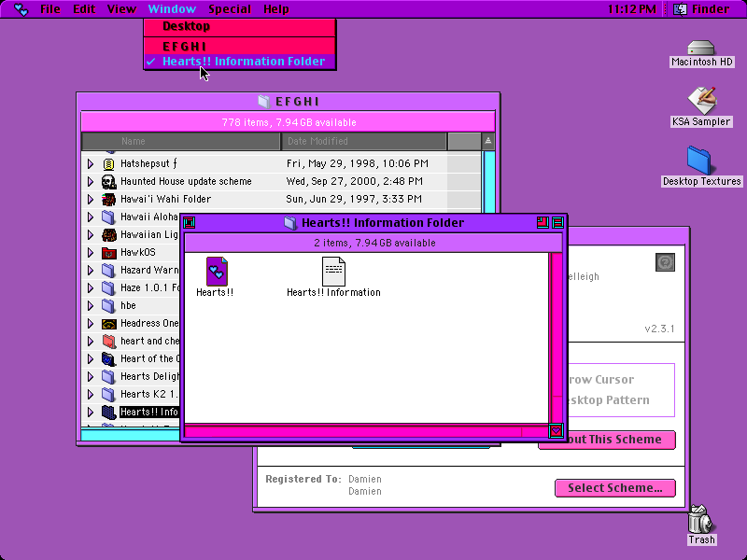Click the Heart of the row icon
This screenshot has width=747, height=560.
pyautogui.click(x=108, y=359)
